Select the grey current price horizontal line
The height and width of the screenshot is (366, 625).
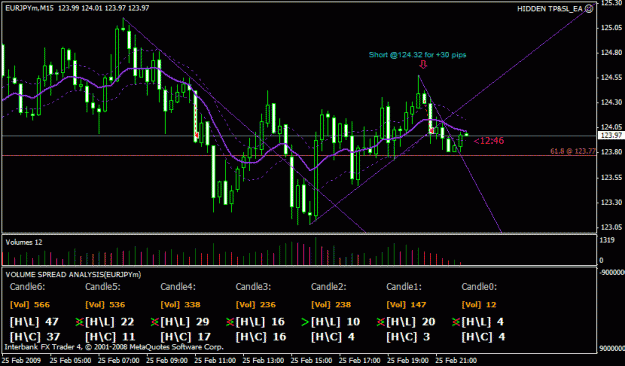click(x=299, y=136)
